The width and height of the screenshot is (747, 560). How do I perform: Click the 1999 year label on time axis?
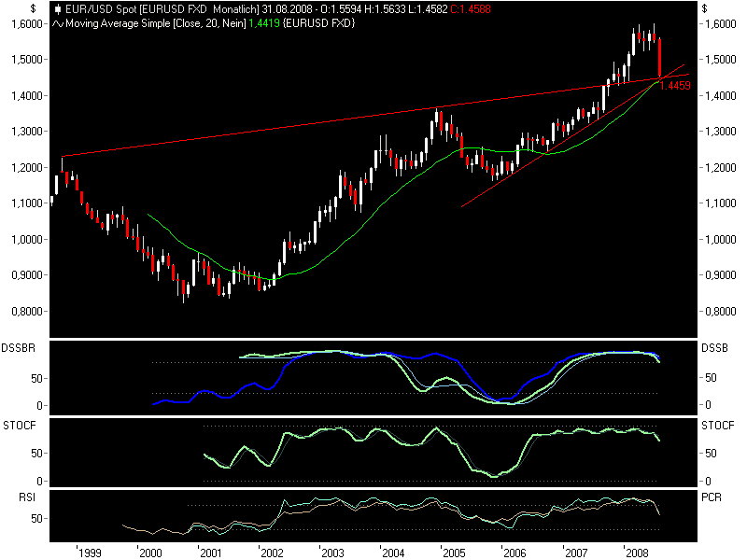click(x=90, y=553)
